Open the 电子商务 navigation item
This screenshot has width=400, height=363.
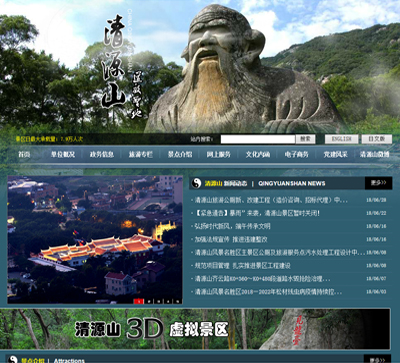(296, 154)
